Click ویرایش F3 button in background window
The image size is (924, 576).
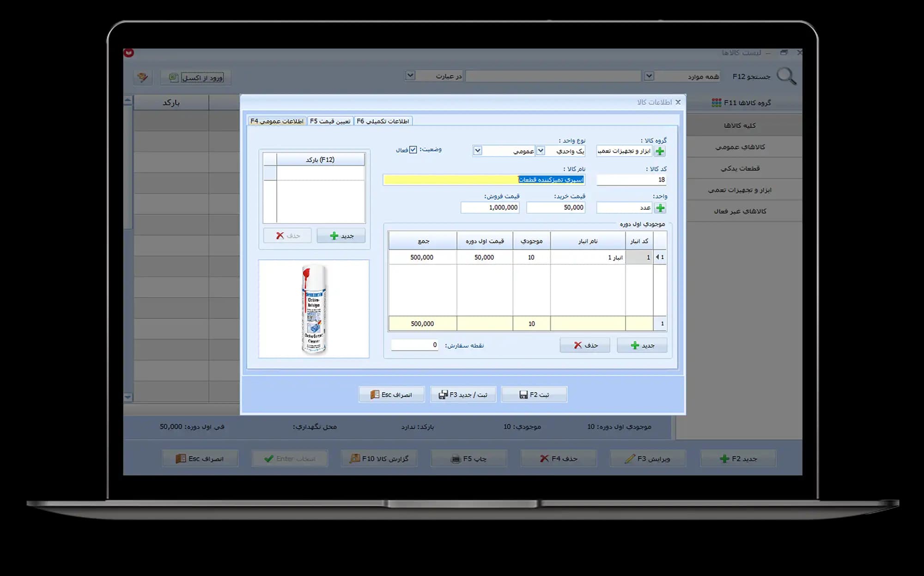647,458
